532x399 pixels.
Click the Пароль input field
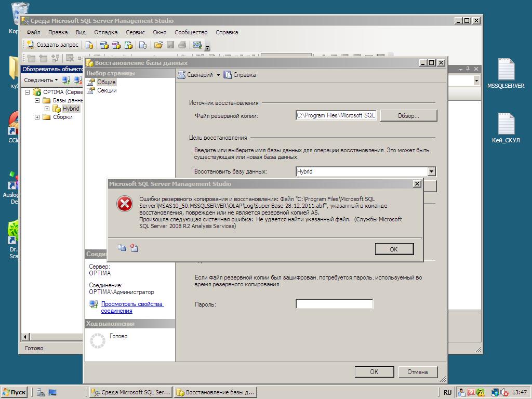(334, 304)
